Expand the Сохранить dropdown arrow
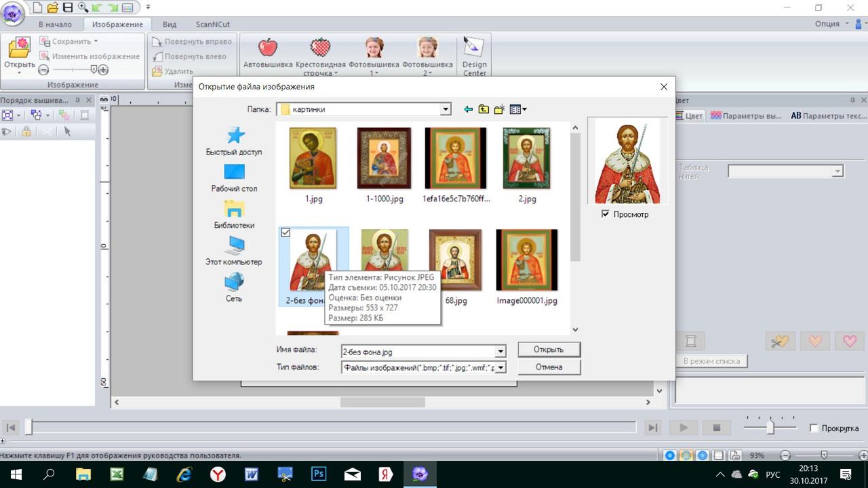The height and width of the screenshot is (488, 868). pyautogui.click(x=96, y=41)
